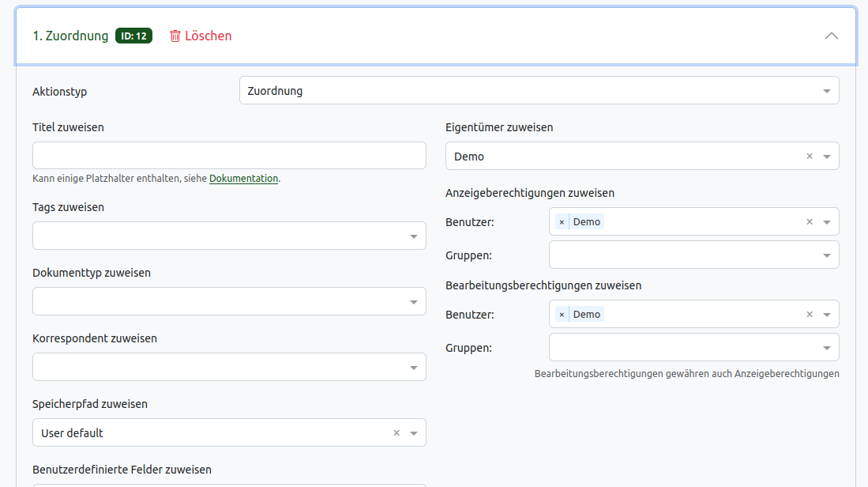Open the Korrespondent zuweisen dropdown
The image size is (868, 487).
[412, 367]
